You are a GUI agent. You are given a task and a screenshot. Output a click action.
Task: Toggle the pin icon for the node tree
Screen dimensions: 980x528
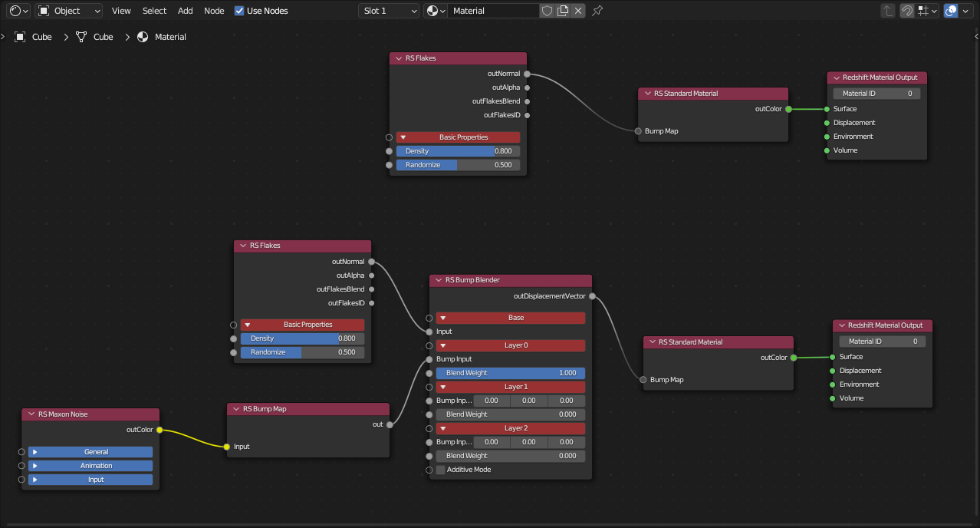tap(597, 11)
